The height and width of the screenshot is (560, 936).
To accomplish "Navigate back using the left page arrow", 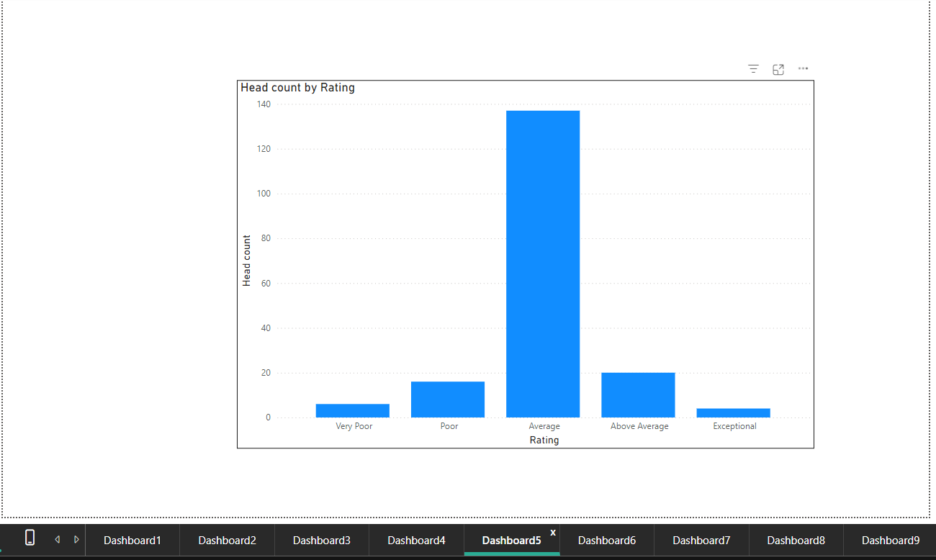I will [x=57, y=538].
